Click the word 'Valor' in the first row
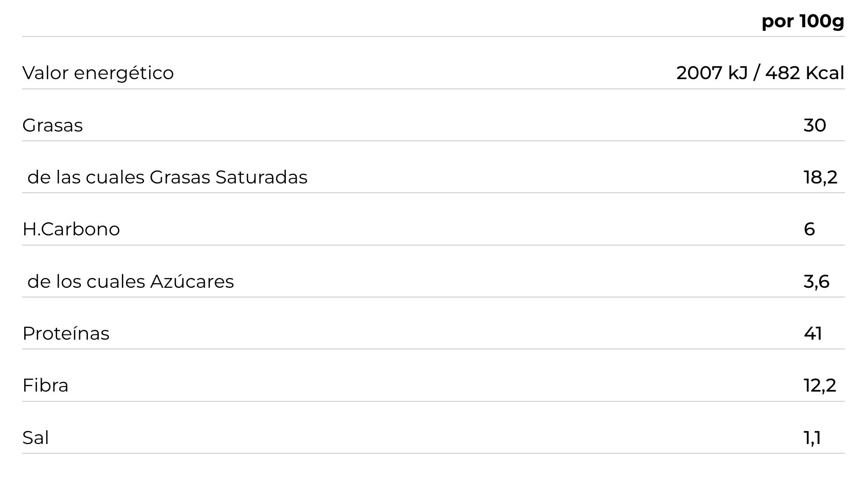This screenshot has width=868, height=481. pyautogui.click(x=45, y=73)
